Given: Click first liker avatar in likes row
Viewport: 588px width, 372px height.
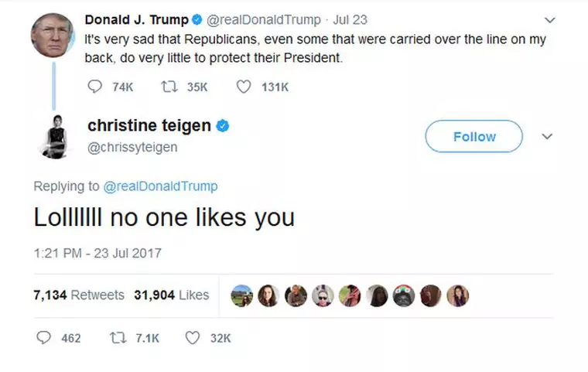Looking at the screenshot, I should 241,295.
